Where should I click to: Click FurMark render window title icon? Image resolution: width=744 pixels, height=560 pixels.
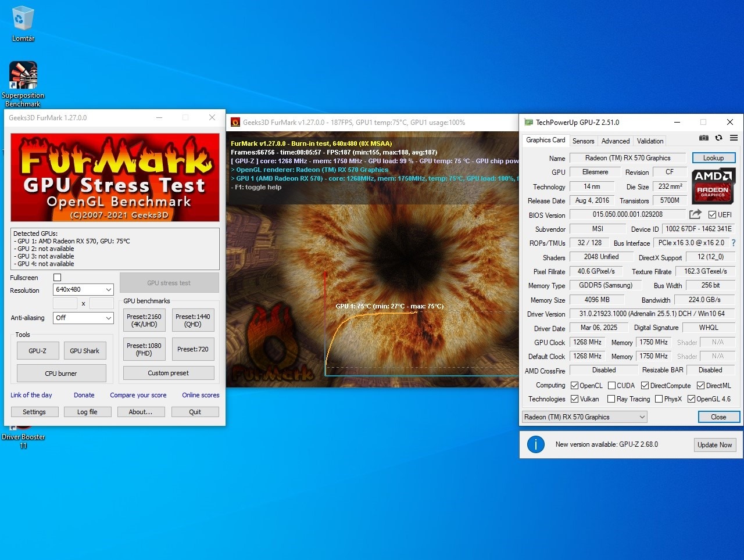tap(235, 123)
